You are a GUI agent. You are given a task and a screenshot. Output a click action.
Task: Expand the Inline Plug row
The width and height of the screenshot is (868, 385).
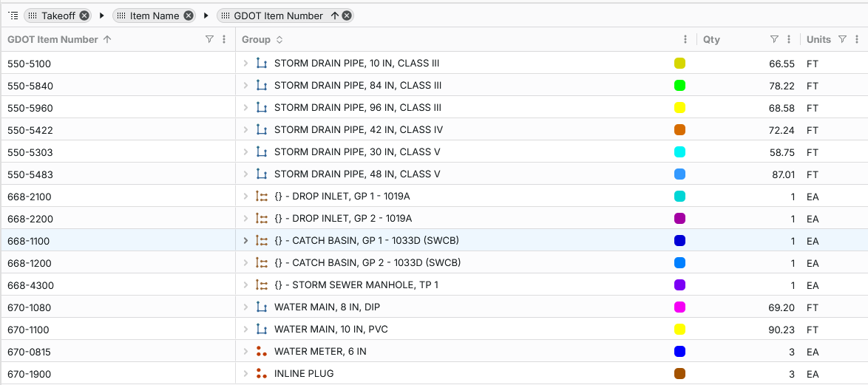pyautogui.click(x=245, y=374)
